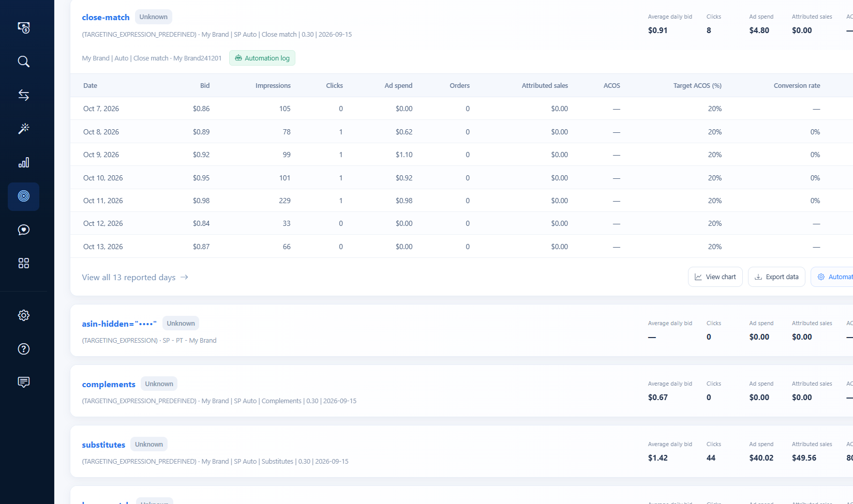Open the help question mark icon

(24, 349)
